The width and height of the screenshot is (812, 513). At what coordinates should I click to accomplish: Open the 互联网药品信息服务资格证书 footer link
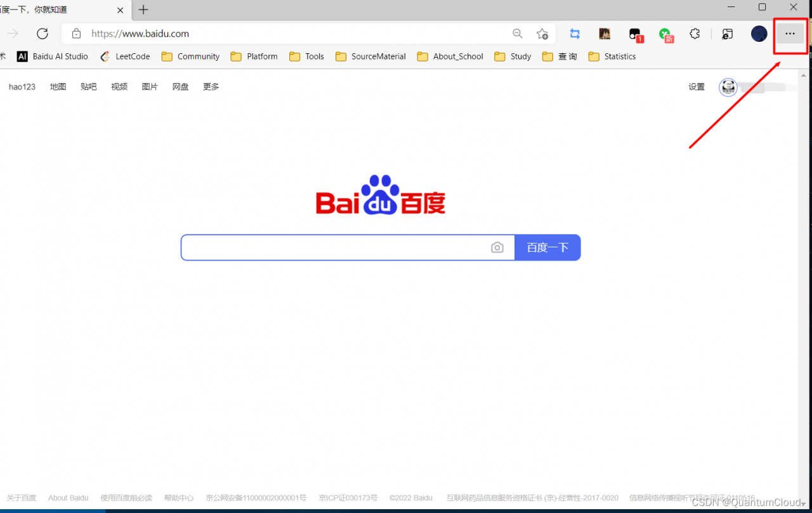tap(532, 498)
